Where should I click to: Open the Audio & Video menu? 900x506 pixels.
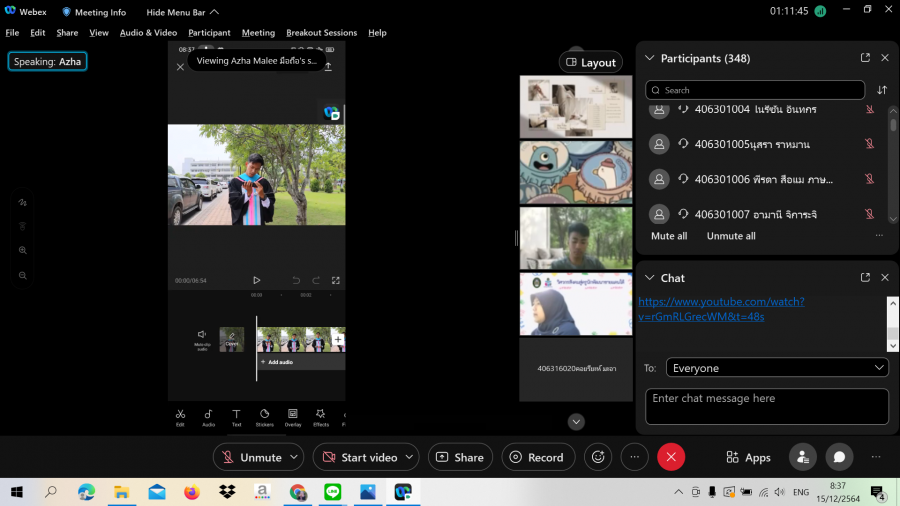148,32
